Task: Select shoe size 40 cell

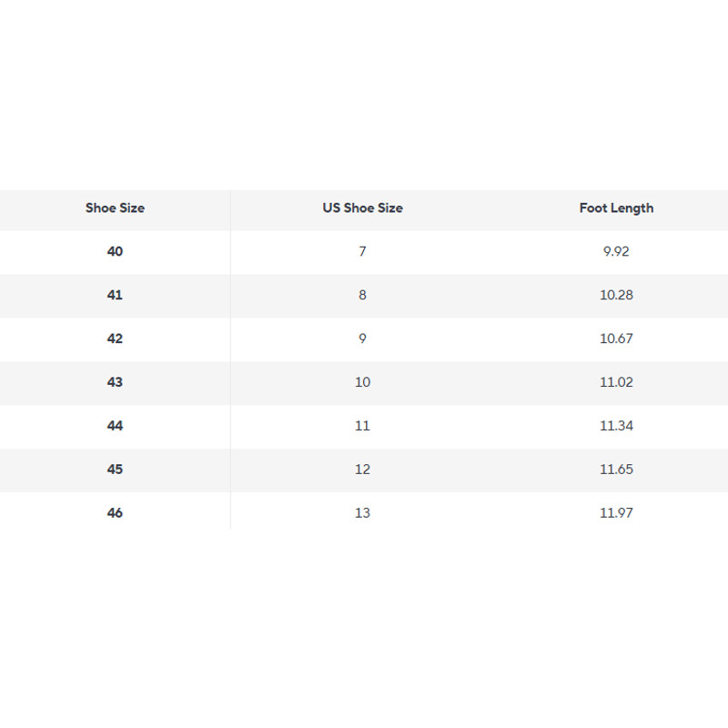Action: click(x=115, y=251)
